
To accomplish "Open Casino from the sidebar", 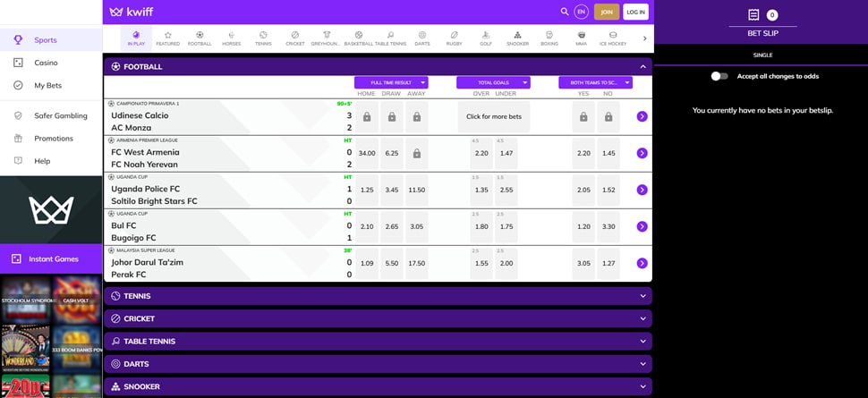I will 46,63.
